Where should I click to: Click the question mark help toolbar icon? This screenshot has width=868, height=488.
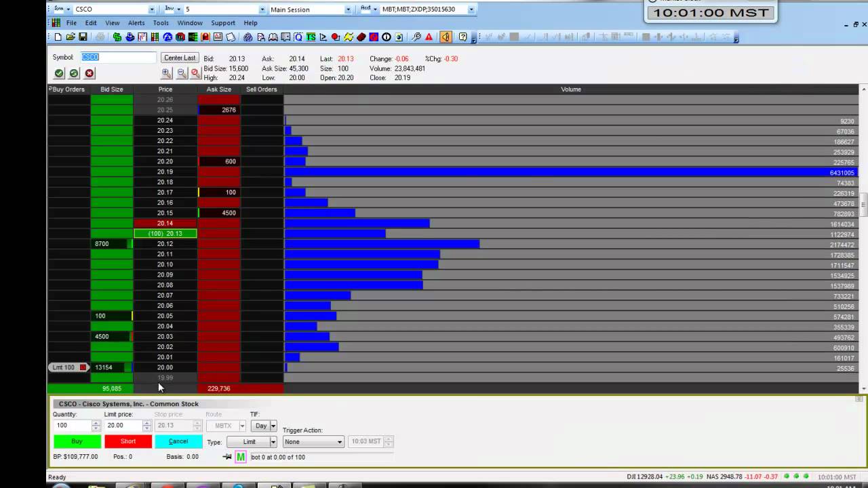(462, 37)
